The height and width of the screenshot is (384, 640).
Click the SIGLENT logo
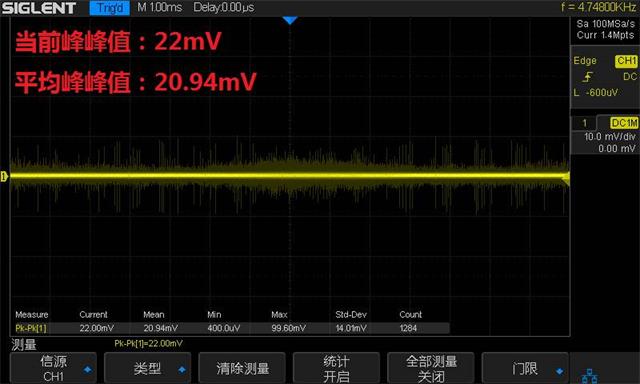point(39,8)
